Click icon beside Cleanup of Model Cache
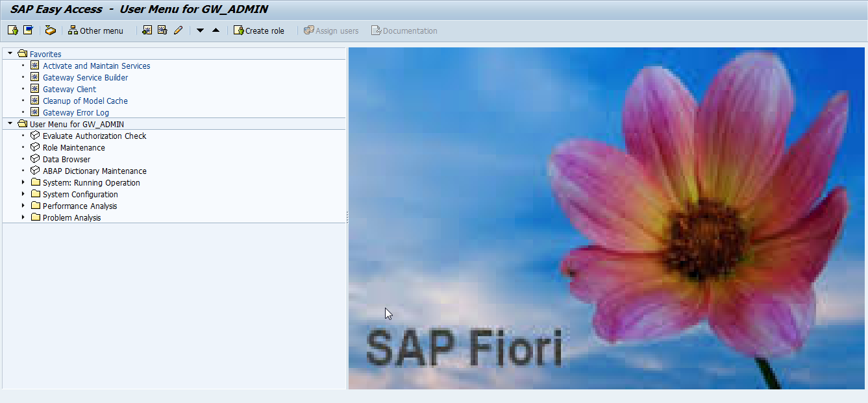Image resolution: width=868 pixels, height=403 pixels. click(x=35, y=101)
